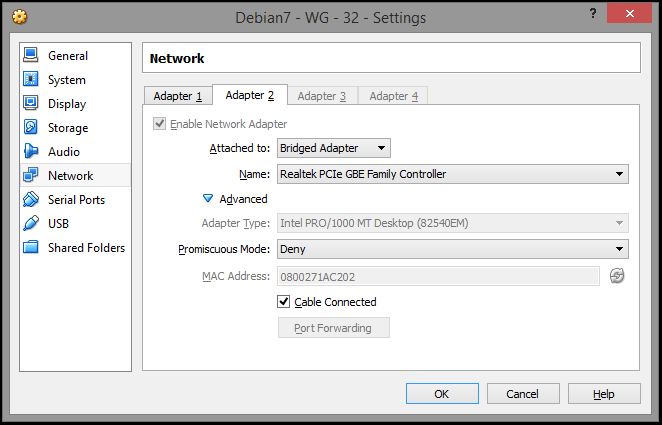Viewport: 662px width, 425px height.
Task: Open the Promiscuous Mode dropdown
Action: click(x=453, y=249)
